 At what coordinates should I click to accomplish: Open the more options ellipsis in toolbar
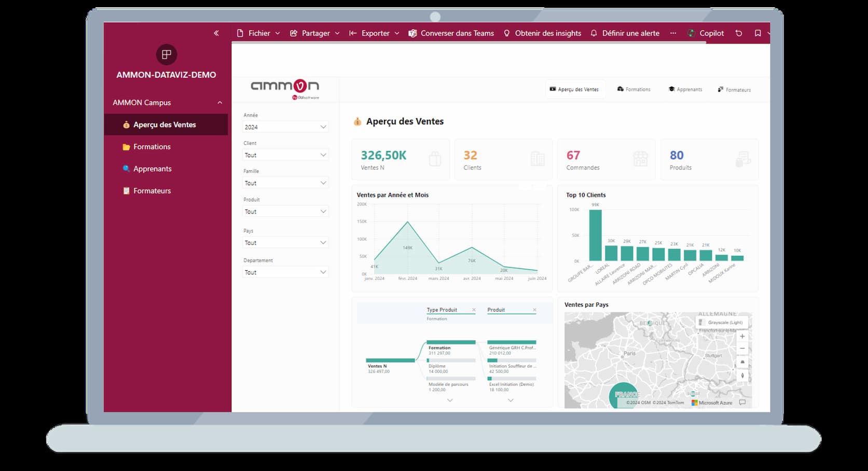pos(673,33)
